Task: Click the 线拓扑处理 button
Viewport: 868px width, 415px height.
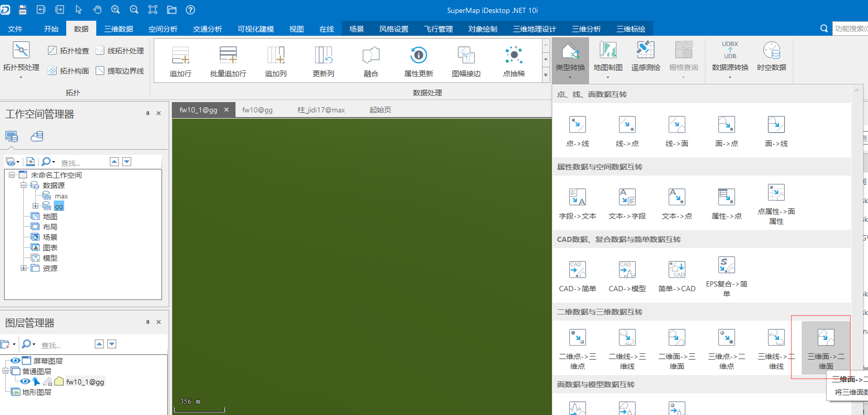Action: 120,50
